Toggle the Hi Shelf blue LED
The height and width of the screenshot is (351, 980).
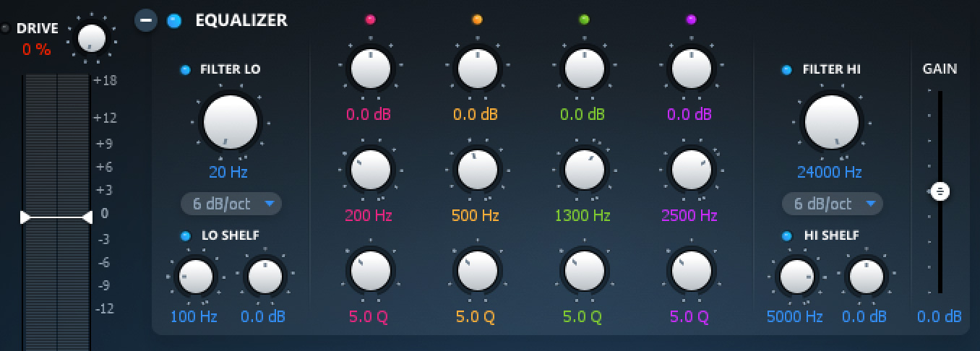pos(787,235)
